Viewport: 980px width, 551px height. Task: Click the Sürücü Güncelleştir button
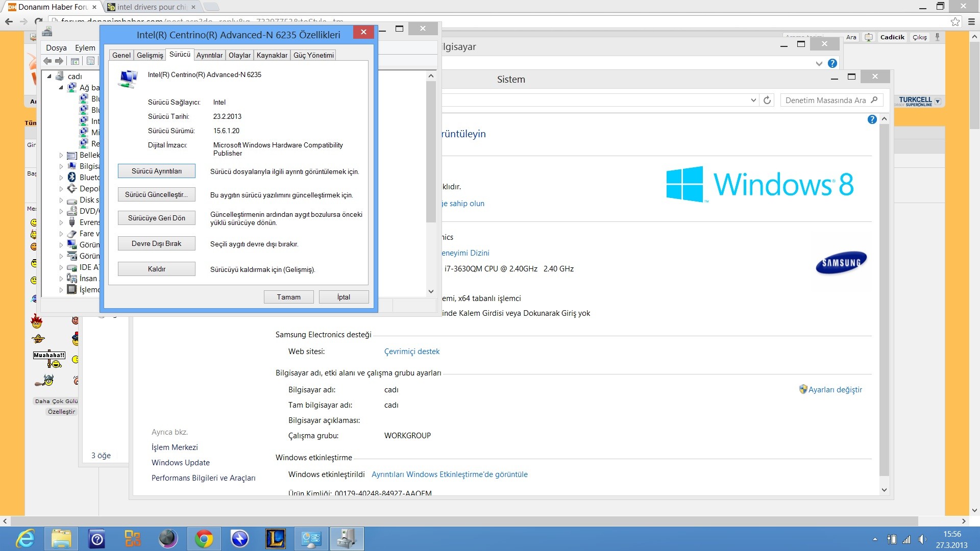pyautogui.click(x=157, y=194)
